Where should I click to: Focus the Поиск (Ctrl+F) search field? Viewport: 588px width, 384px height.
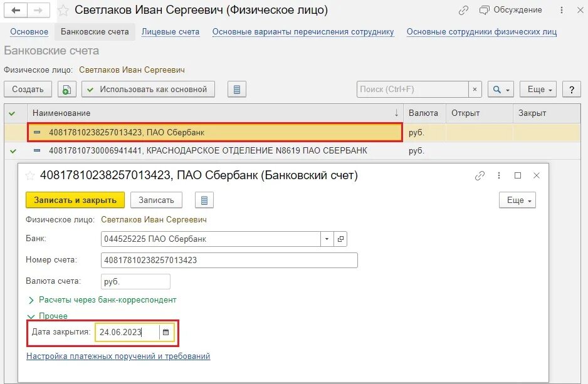[x=412, y=89]
